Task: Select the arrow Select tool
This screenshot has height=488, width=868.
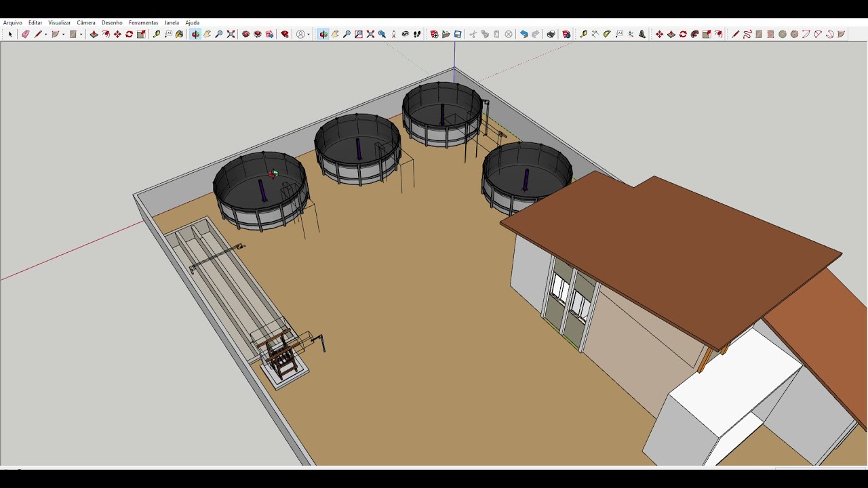Action: tap(10, 34)
